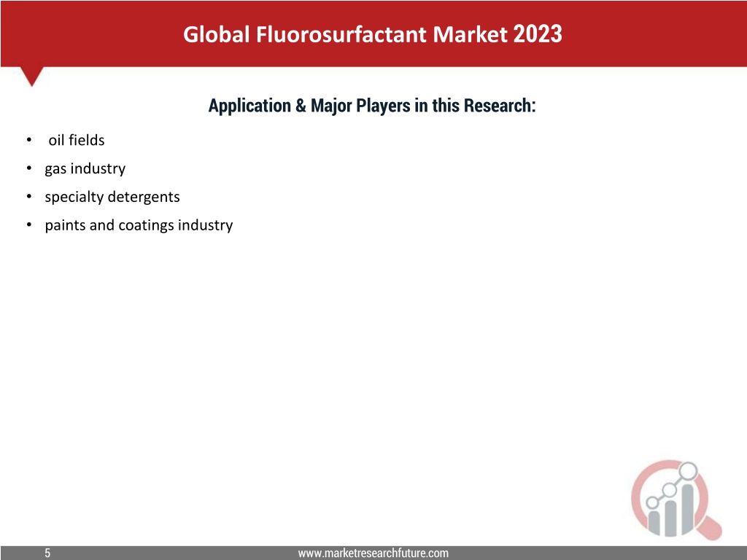Click the slide number 5 in footer

point(47,553)
